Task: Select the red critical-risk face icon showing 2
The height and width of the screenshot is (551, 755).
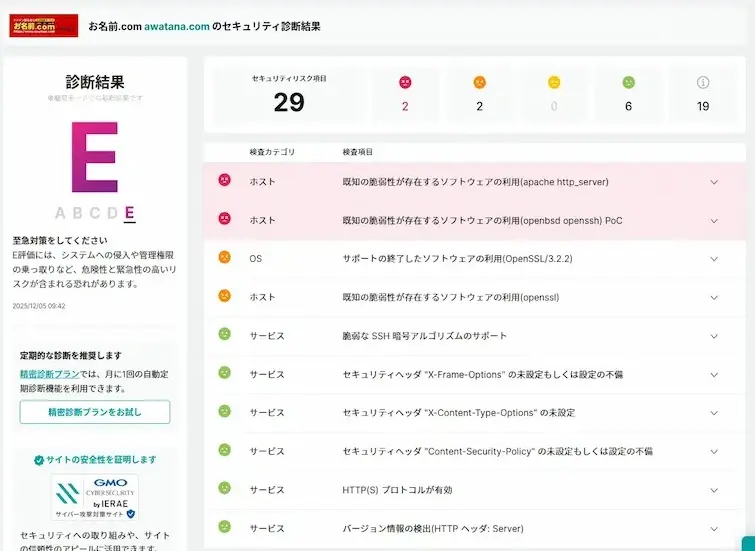Action: point(405,82)
